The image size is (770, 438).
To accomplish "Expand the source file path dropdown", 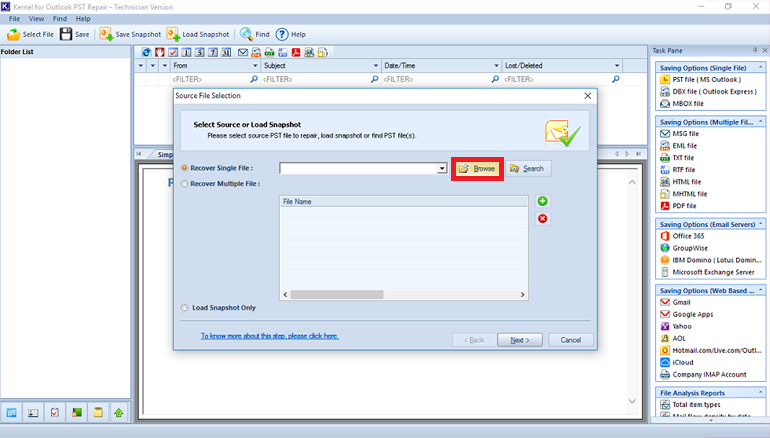I will coord(442,169).
